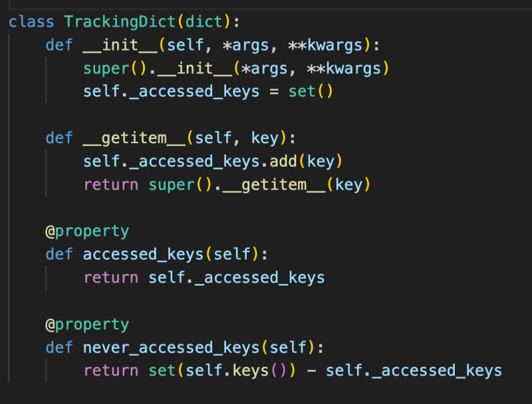Click the minus operator in the last line
Image resolution: width=532 pixels, height=404 pixels.
pyautogui.click(x=312, y=371)
